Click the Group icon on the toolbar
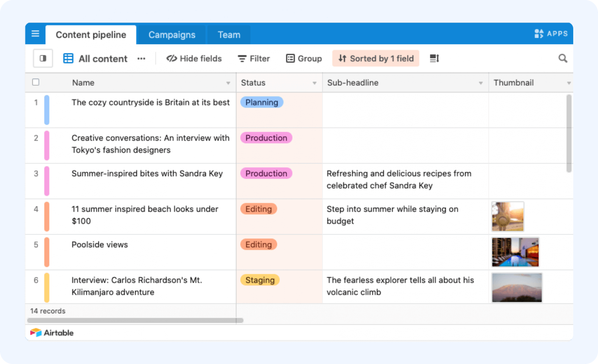 point(304,58)
